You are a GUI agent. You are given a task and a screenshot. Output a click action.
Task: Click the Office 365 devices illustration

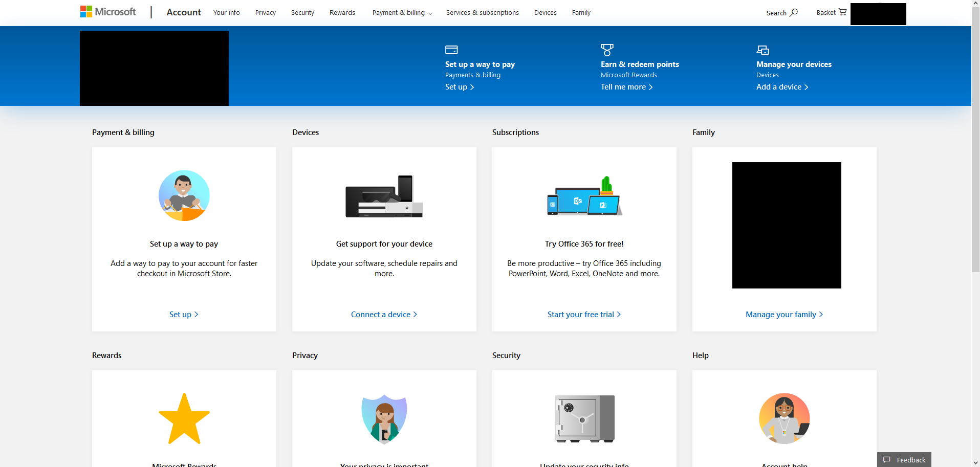pos(584,195)
